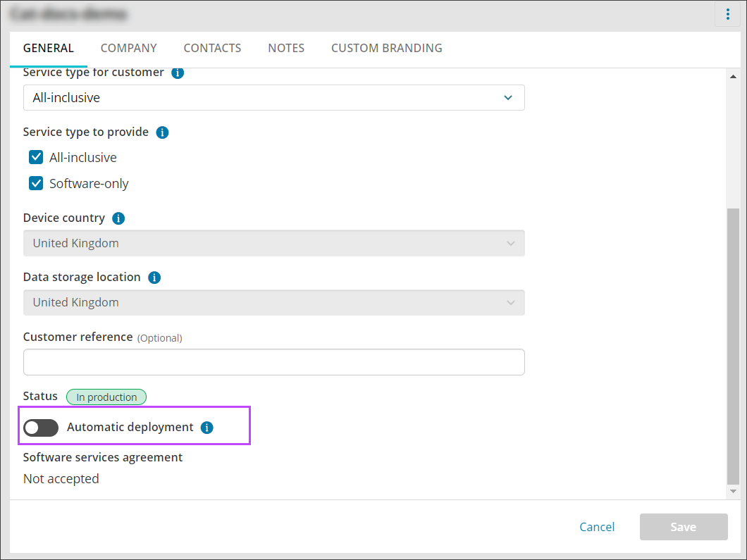Viewport: 747px width, 560px height.
Task: Select the Custom Branding tab
Action: (x=386, y=48)
